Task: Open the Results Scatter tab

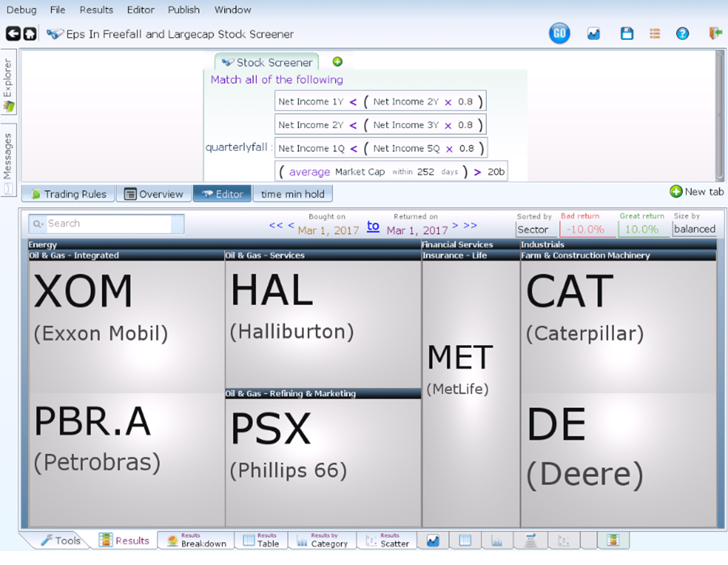Action: click(x=387, y=540)
